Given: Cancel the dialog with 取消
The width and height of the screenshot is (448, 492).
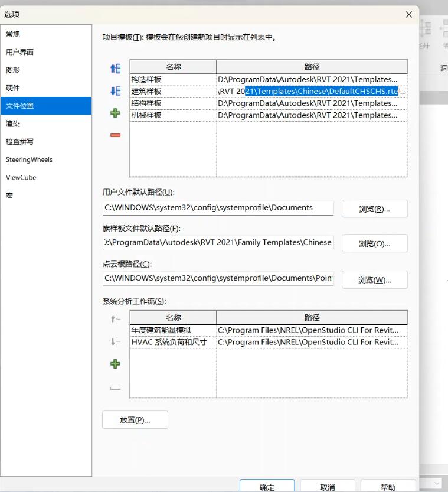Looking at the screenshot, I should pos(328,486).
